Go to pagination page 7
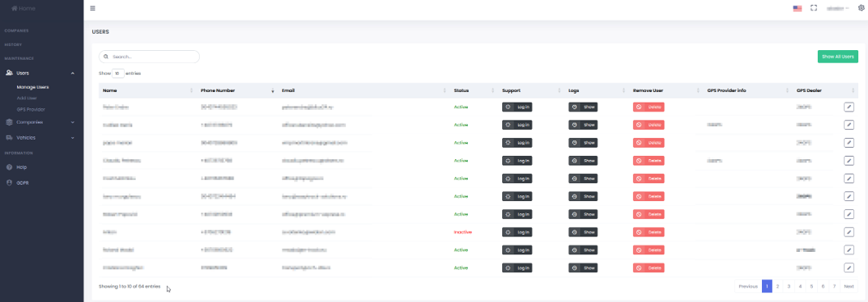 (x=834, y=286)
